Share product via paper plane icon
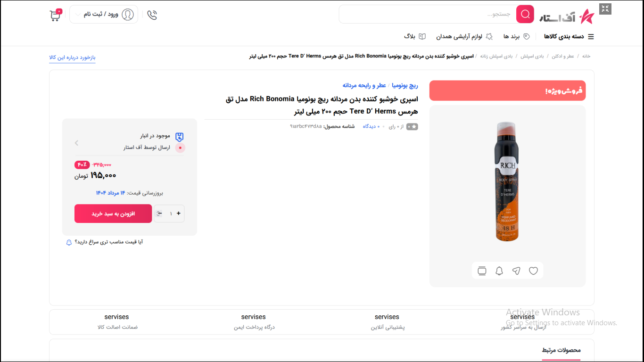The width and height of the screenshot is (644, 362). (516, 271)
